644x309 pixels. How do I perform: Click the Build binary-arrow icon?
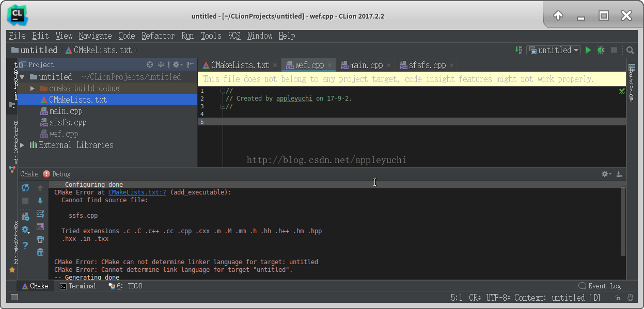[519, 50]
